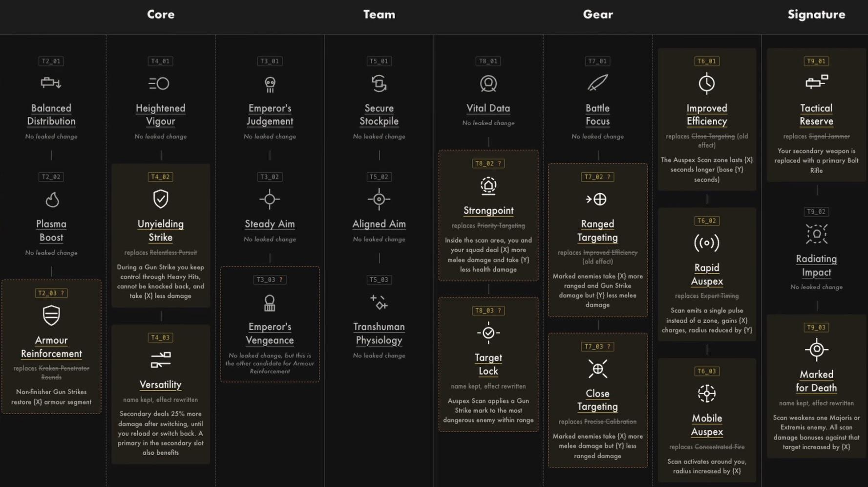Click the Marked for Death target icon
Screen dimensions: 868x487
coord(816,350)
